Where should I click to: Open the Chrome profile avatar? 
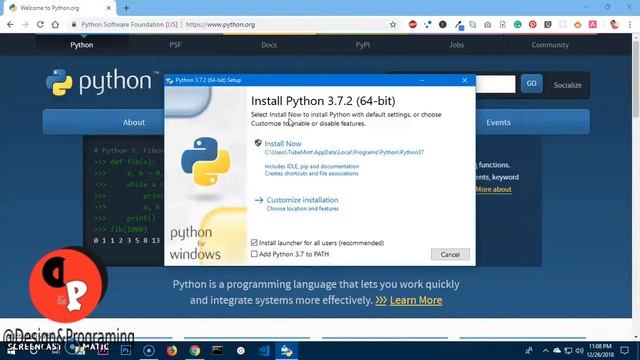614,24
